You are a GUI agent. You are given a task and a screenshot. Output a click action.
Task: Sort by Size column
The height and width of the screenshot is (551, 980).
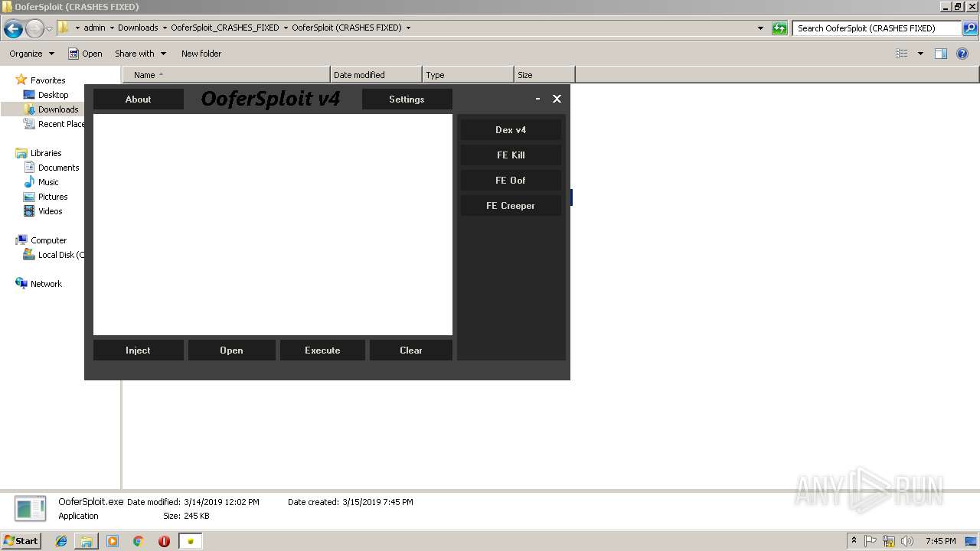tap(544, 75)
